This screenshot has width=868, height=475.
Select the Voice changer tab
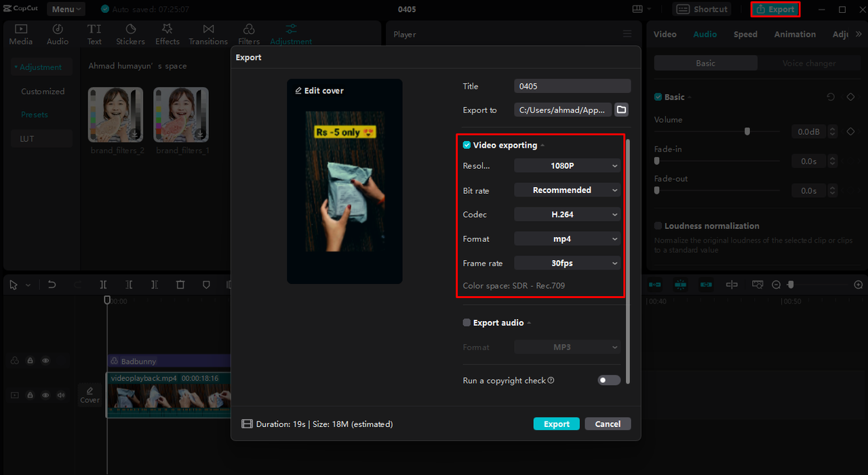tap(809, 63)
